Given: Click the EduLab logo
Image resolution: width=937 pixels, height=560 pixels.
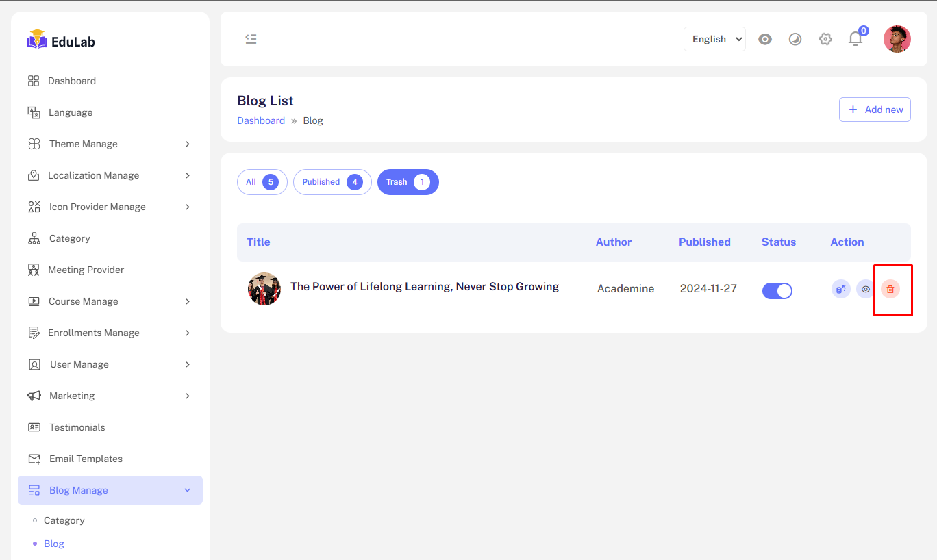Looking at the screenshot, I should click(x=62, y=41).
